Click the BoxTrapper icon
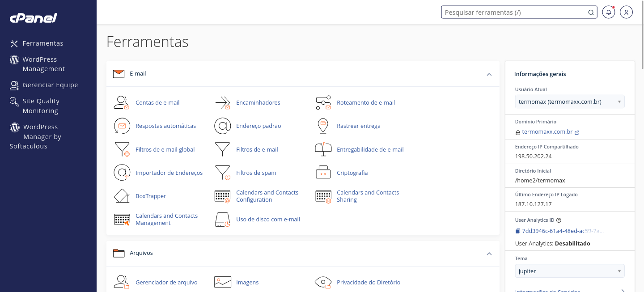 click(x=121, y=196)
